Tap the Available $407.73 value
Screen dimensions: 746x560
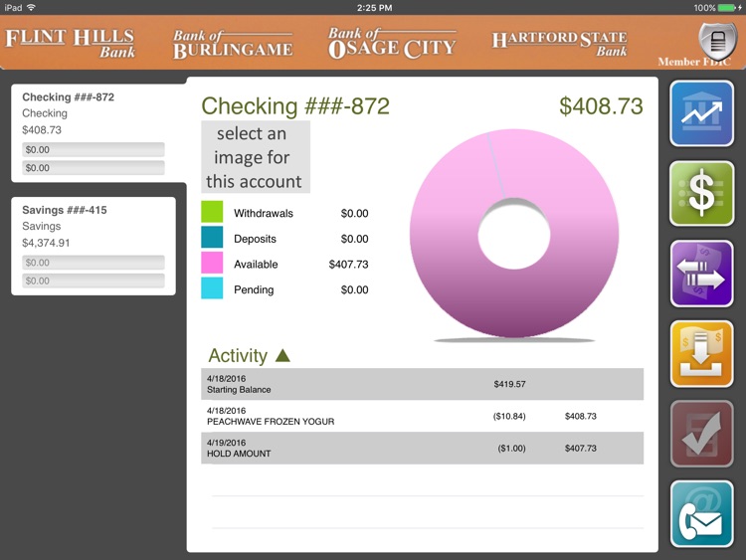[x=348, y=264]
